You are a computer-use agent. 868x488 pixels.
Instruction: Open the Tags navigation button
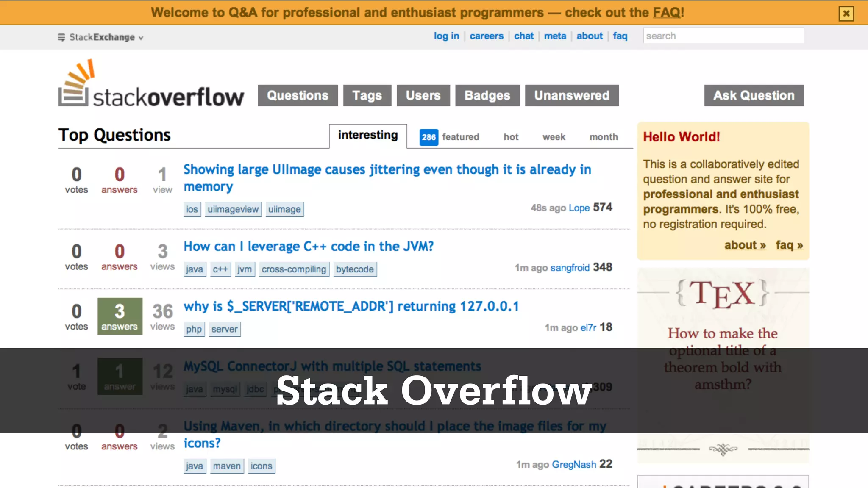[x=367, y=95]
